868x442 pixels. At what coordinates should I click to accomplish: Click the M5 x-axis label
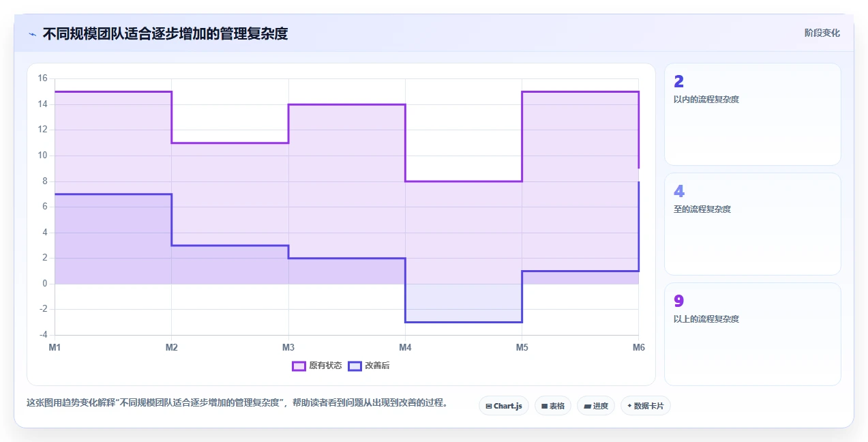point(522,347)
